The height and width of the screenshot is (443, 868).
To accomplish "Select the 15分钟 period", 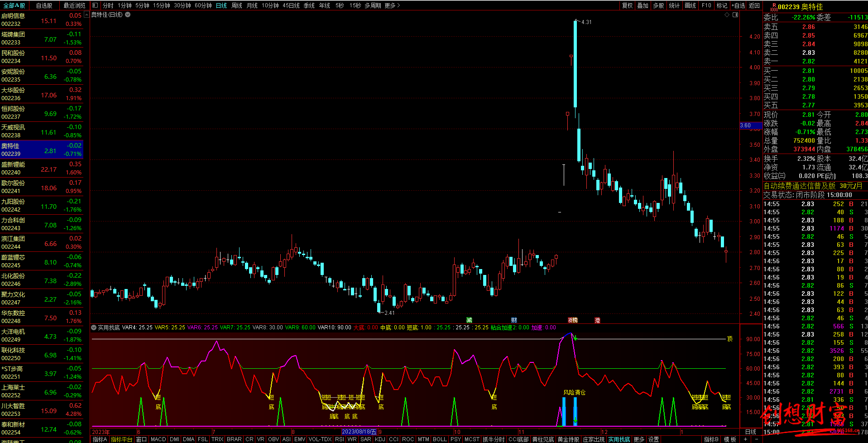I will [x=161, y=5].
